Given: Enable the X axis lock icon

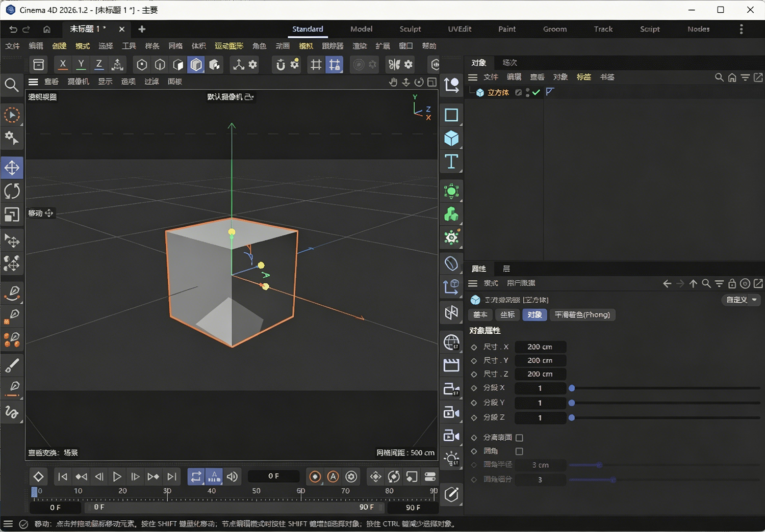Looking at the screenshot, I should [63, 65].
